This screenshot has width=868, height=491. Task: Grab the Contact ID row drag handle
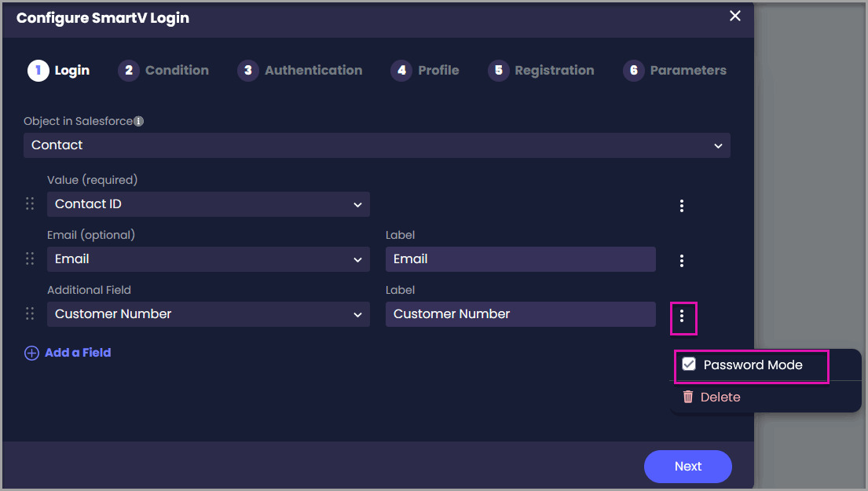[30, 203]
